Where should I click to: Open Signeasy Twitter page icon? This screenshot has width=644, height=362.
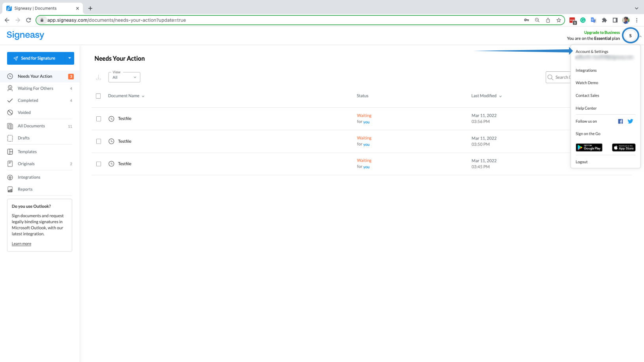(630, 121)
